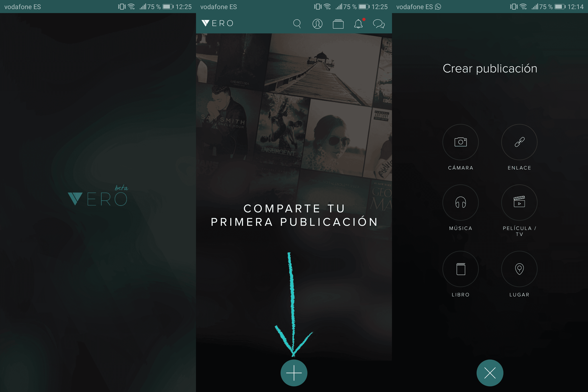Tap the WhatsApp status bar icon

coord(438,7)
